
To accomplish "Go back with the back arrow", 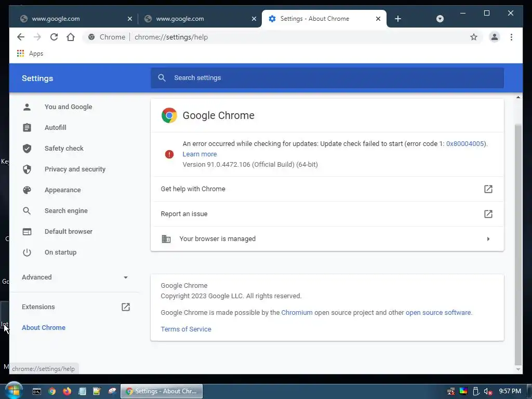I will pyautogui.click(x=21, y=37).
